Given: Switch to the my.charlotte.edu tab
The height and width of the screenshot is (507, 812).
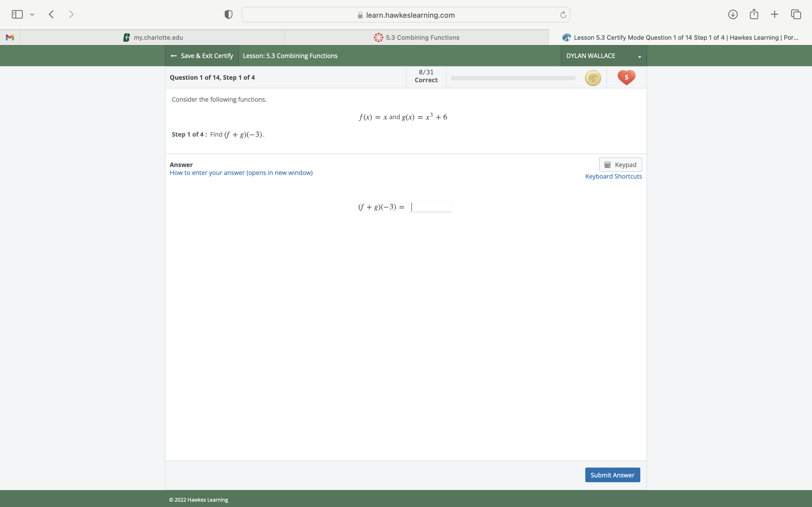Looking at the screenshot, I should click(153, 37).
